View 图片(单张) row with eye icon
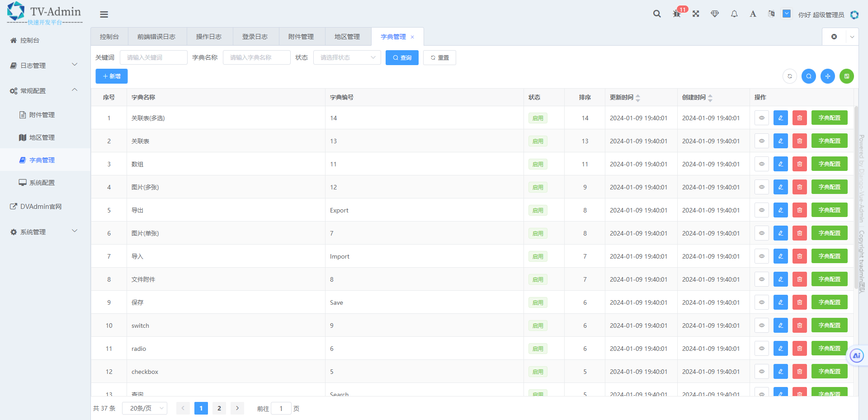The image size is (868, 420). pos(762,233)
